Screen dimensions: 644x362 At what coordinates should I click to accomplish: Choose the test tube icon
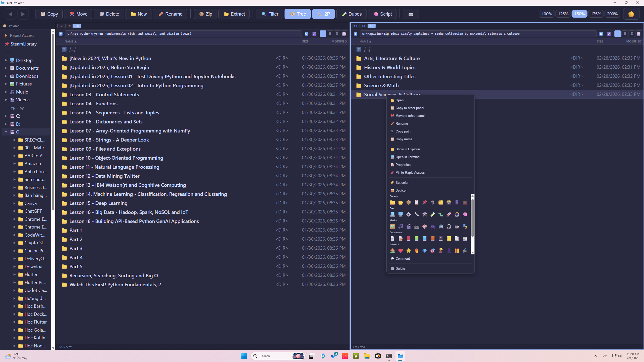tap(433, 214)
